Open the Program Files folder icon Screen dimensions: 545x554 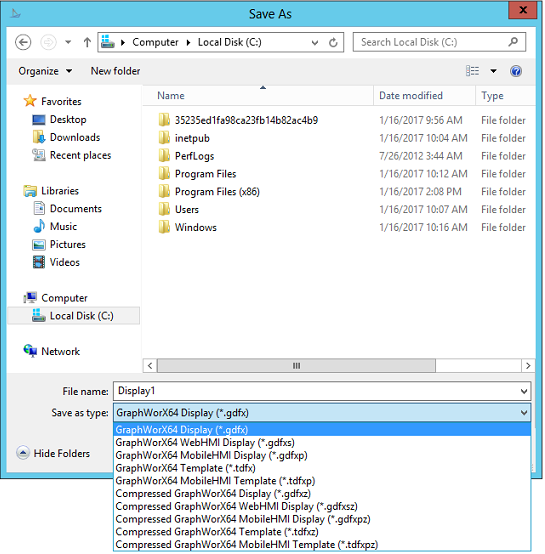coord(164,173)
